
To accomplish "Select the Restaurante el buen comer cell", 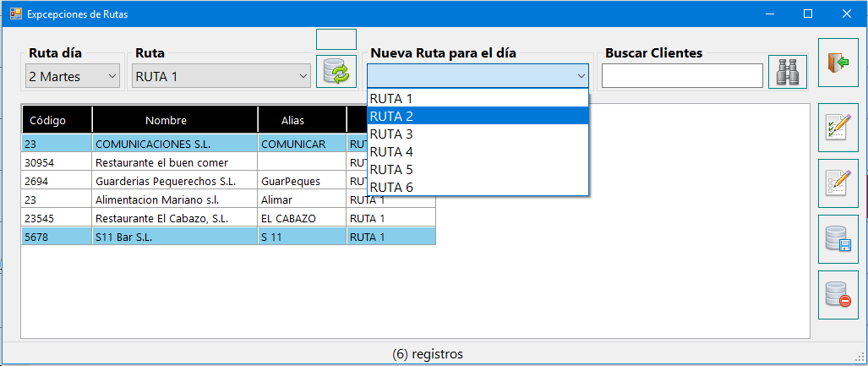I will coord(175,162).
